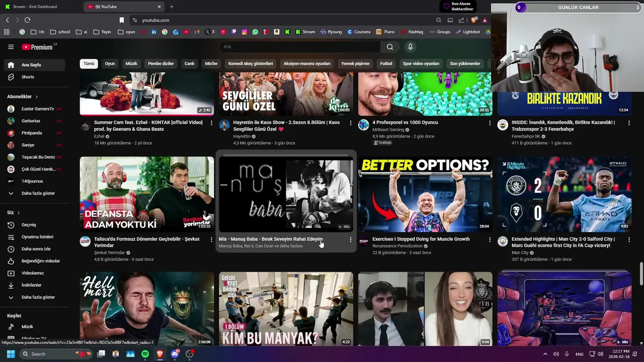Image resolution: width=644 pixels, height=362 pixels.
Task: Open Oynatma listeleri playlists
Action: (x=33, y=237)
